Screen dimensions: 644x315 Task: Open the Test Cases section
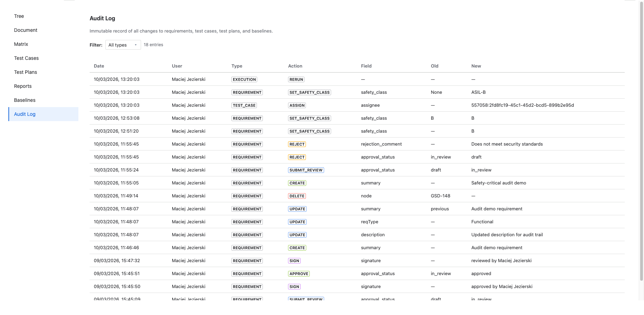pyautogui.click(x=26, y=58)
